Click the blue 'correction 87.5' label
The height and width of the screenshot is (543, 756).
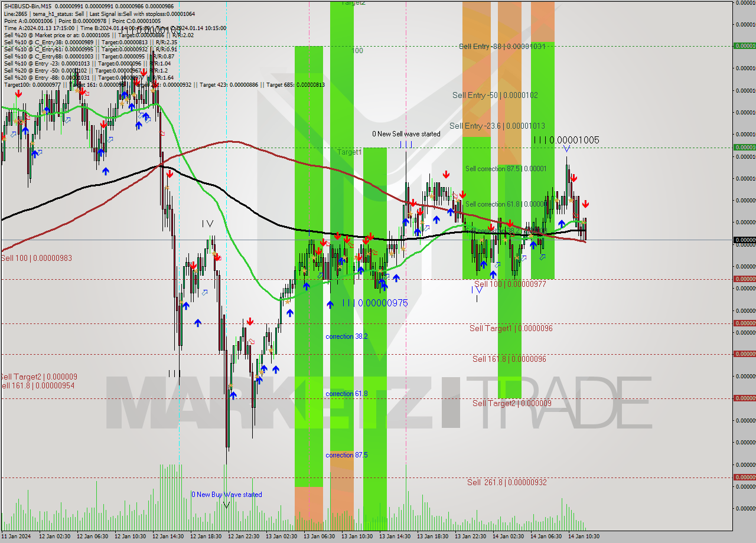[347, 455]
